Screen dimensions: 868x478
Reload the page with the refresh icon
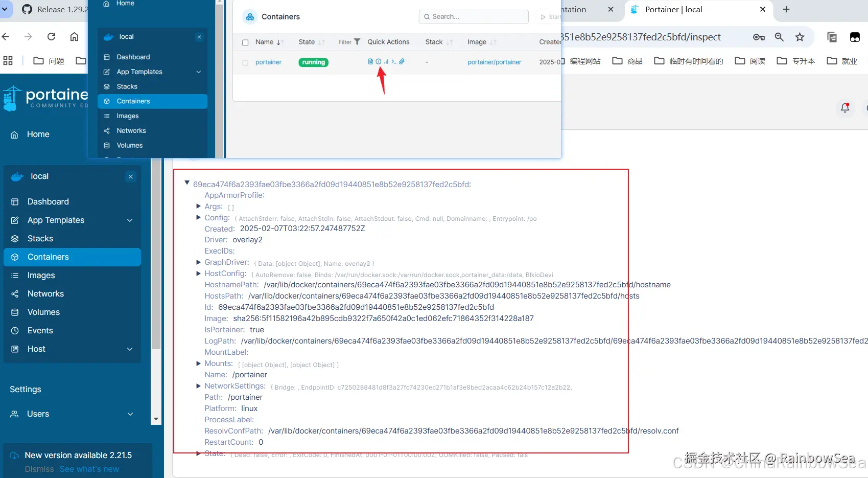(x=51, y=37)
